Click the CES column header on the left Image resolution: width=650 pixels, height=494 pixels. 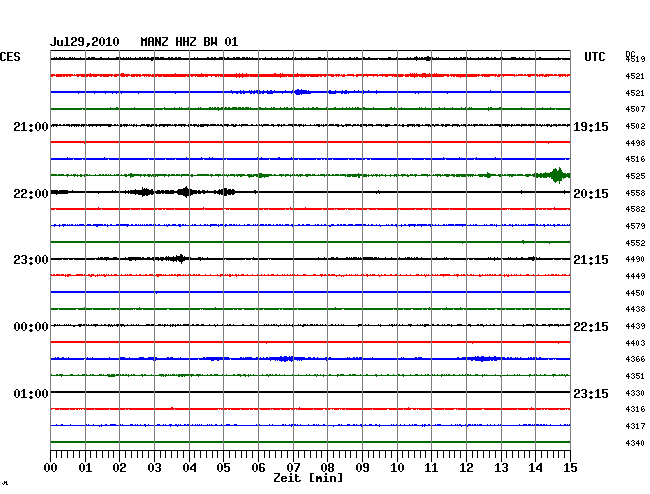pyautogui.click(x=10, y=58)
